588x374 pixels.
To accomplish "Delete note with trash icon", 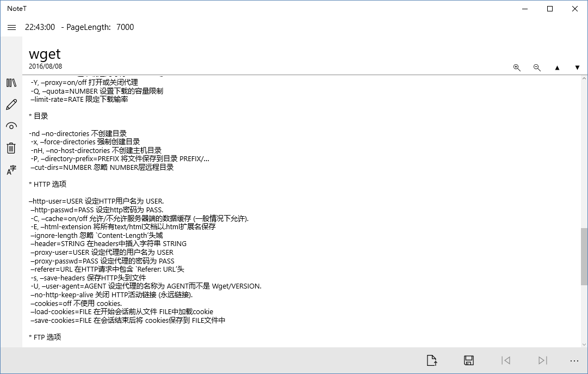I will (x=11, y=148).
